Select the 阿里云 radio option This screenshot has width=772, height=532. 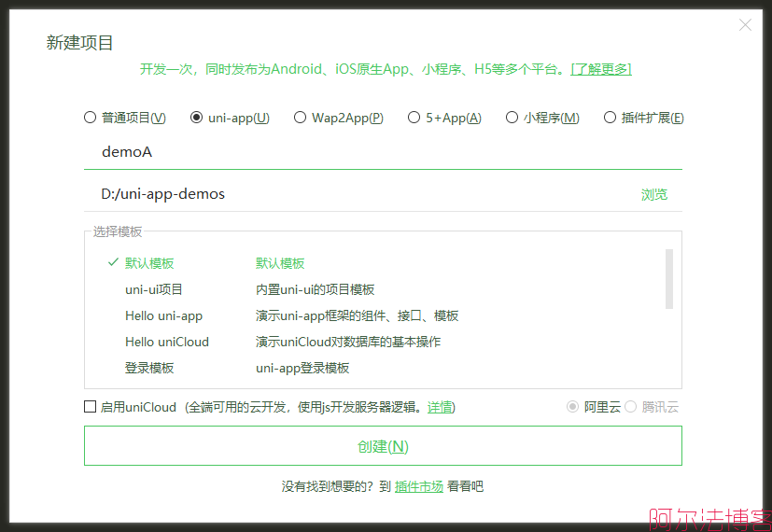[572, 407]
